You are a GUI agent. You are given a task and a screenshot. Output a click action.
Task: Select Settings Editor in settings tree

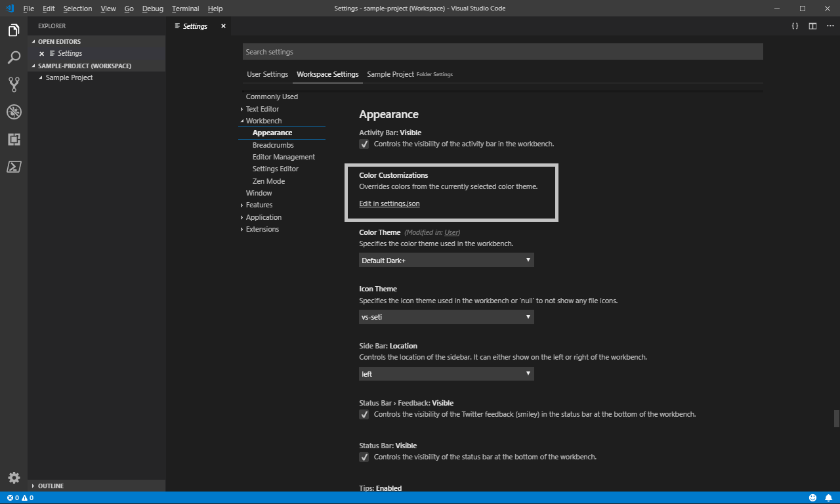point(275,169)
